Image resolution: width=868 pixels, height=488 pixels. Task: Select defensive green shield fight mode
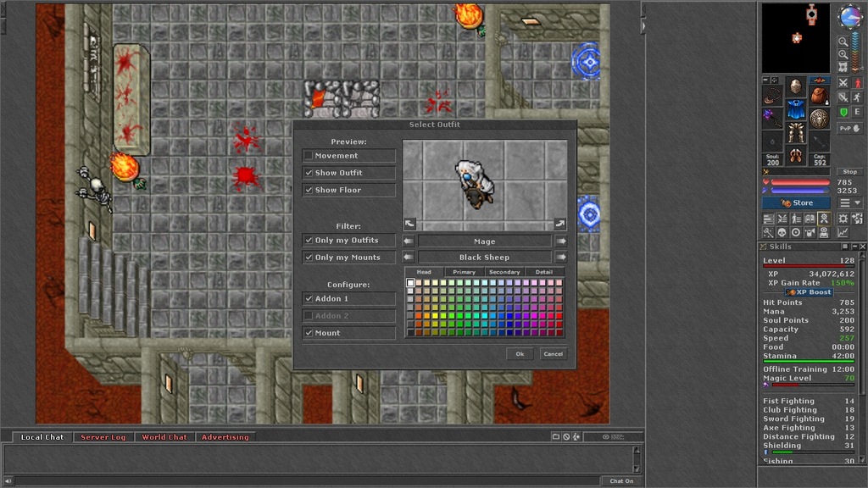pyautogui.click(x=843, y=112)
